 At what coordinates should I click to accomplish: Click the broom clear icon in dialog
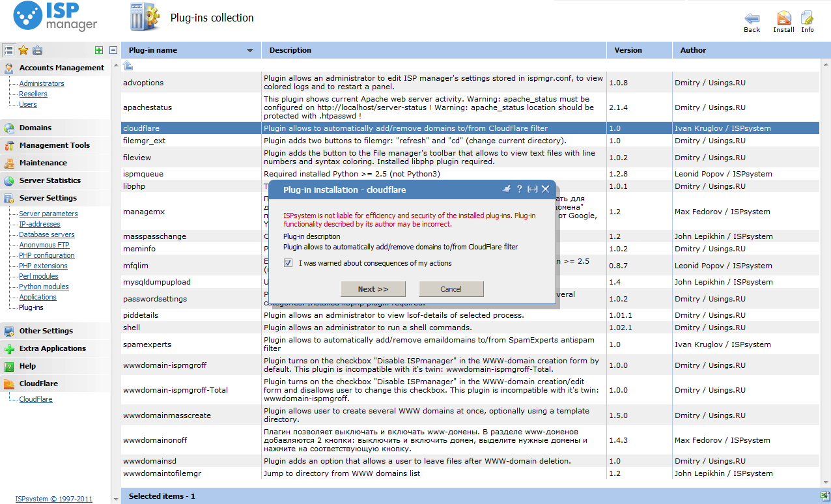point(507,189)
